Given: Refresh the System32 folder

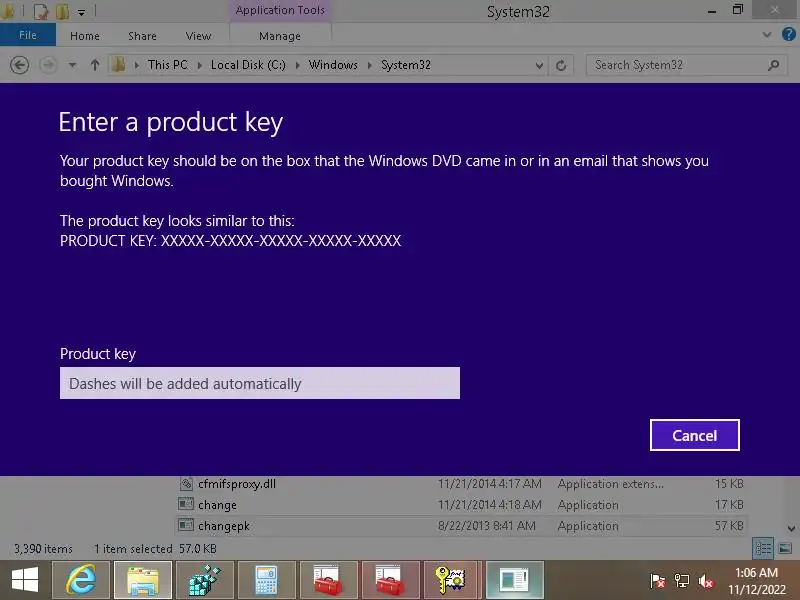Looking at the screenshot, I should point(561,65).
